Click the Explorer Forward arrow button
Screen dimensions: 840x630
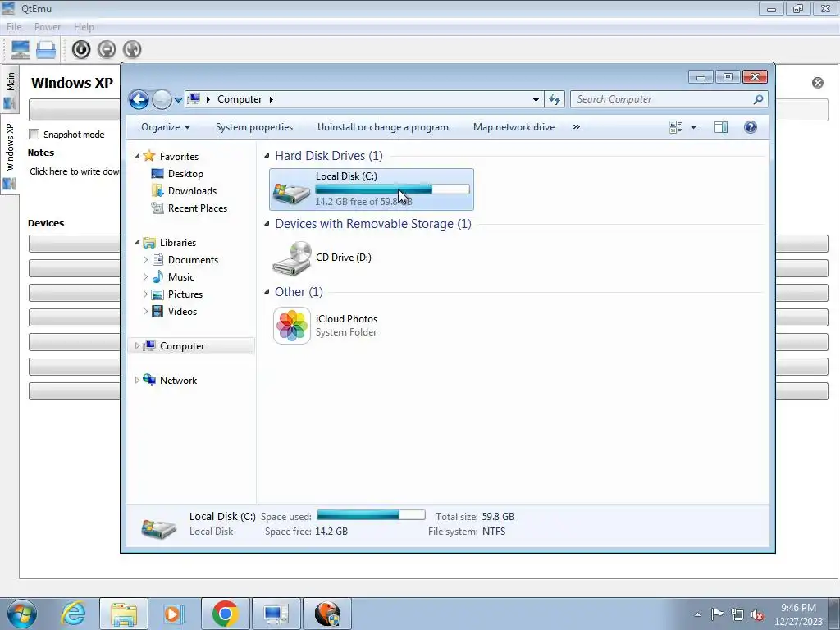point(162,99)
